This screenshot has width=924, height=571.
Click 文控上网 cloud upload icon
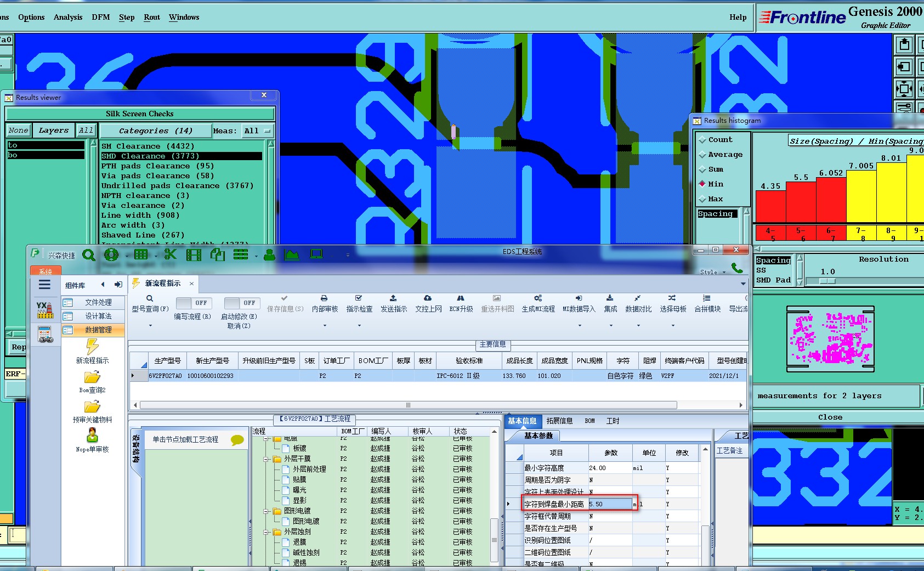coord(428,298)
